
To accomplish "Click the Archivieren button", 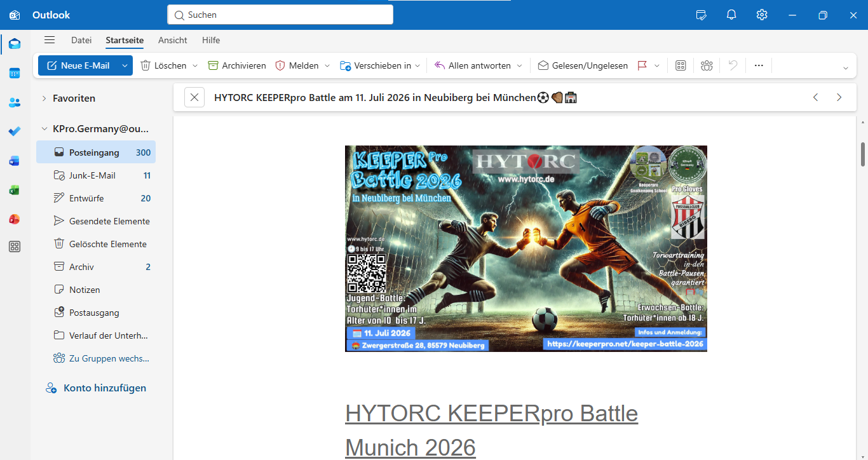I will pos(237,65).
